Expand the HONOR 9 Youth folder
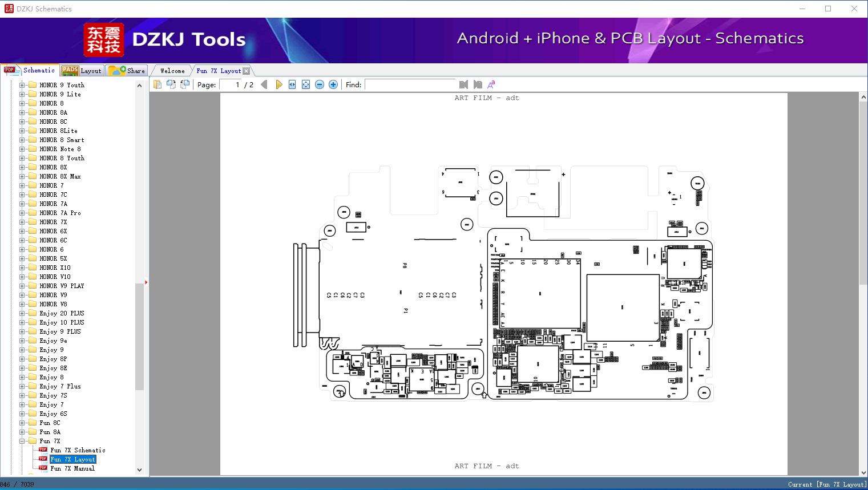868x490 pixels. coord(22,85)
